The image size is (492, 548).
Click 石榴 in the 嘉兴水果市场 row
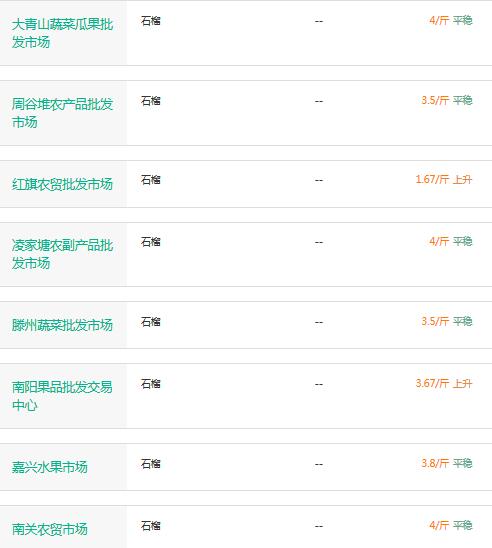click(x=151, y=464)
